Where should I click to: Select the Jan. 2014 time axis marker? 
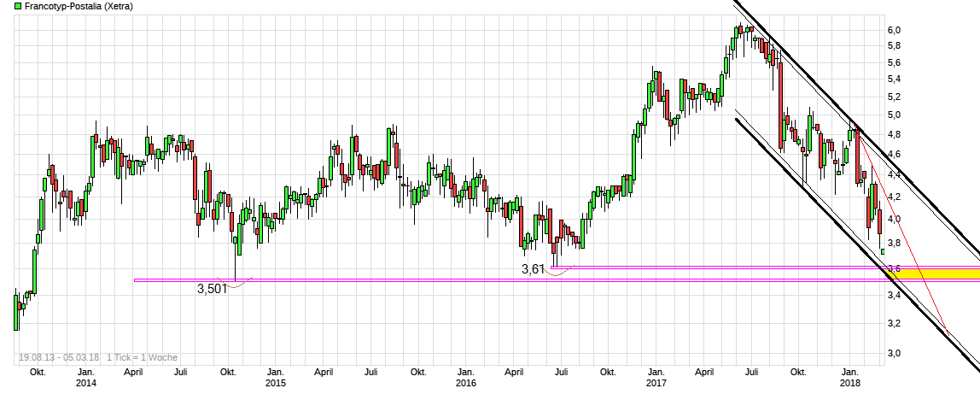coord(85,379)
